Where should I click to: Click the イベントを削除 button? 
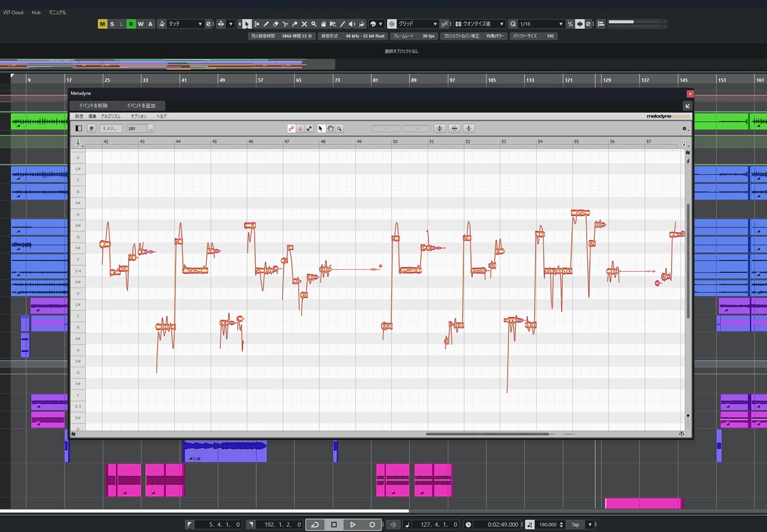click(x=93, y=106)
